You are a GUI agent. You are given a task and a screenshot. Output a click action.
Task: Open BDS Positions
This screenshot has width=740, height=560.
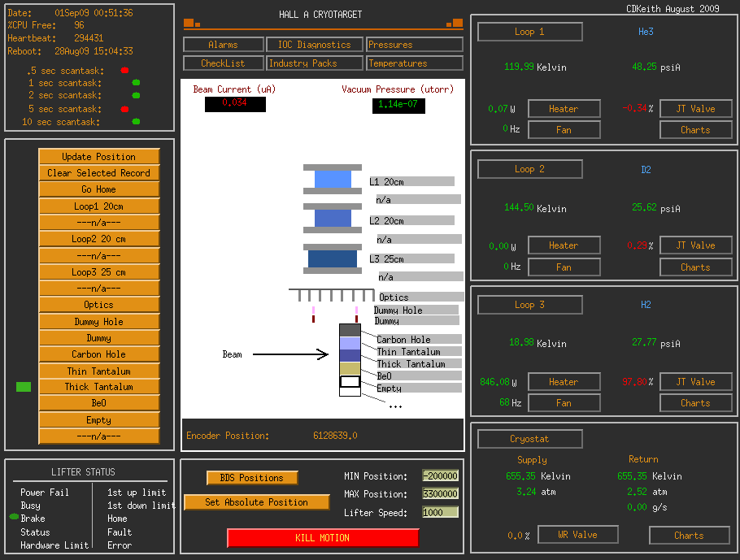pyautogui.click(x=252, y=477)
